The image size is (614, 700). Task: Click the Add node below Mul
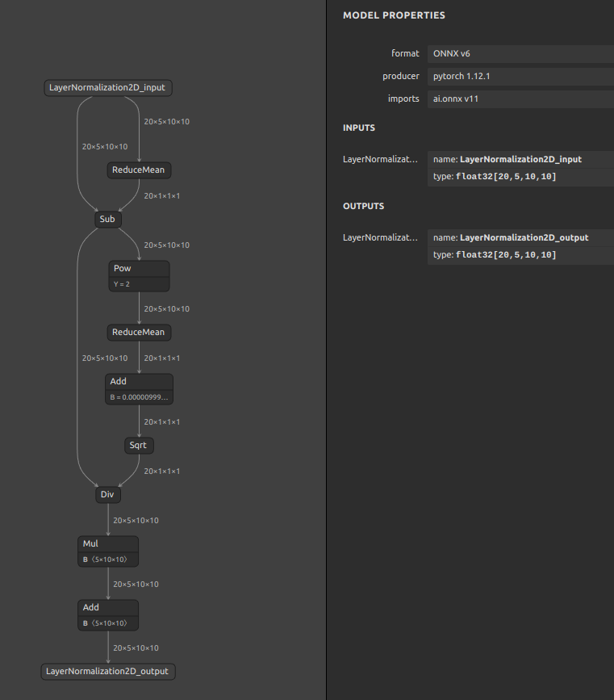(108, 607)
